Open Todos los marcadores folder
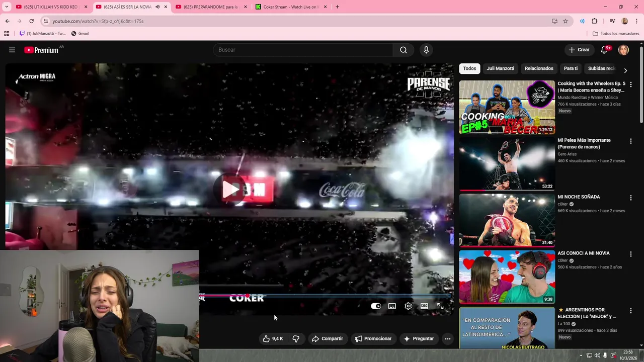Viewport: 644px width, 362px height. [x=616, y=34]
